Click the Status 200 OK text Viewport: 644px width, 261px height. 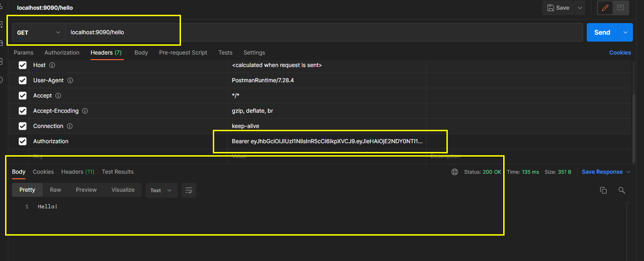[482, 172]
